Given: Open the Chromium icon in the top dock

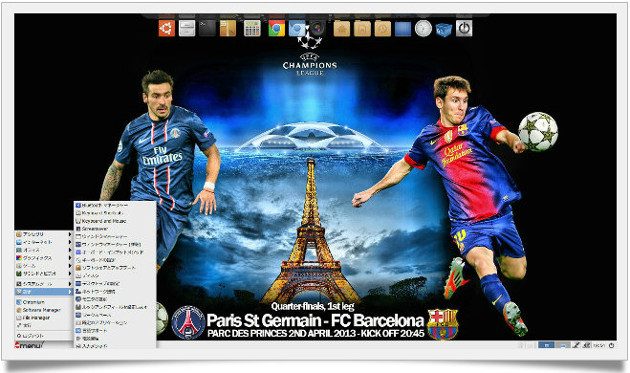Looking at the screenshot, I should point(297,29).
